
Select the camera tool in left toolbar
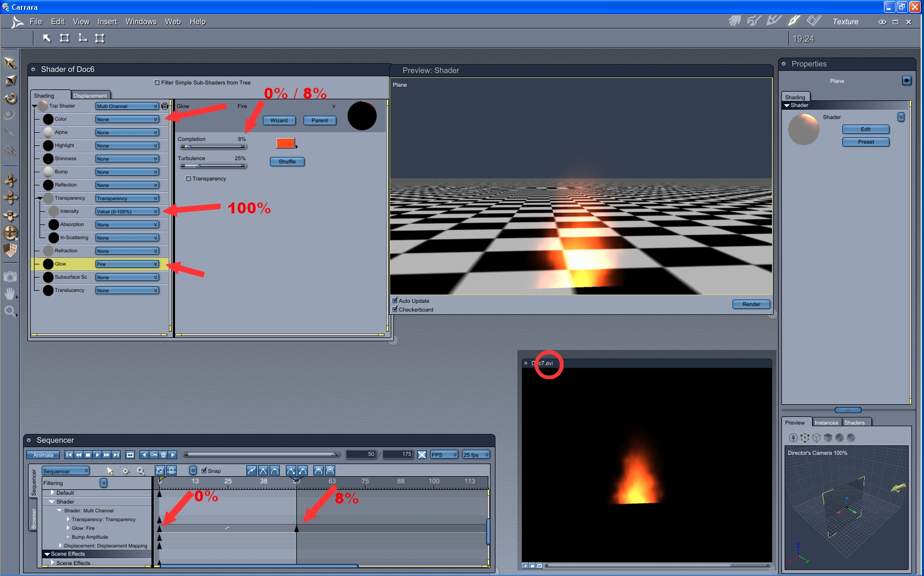[x=10, y=277]
